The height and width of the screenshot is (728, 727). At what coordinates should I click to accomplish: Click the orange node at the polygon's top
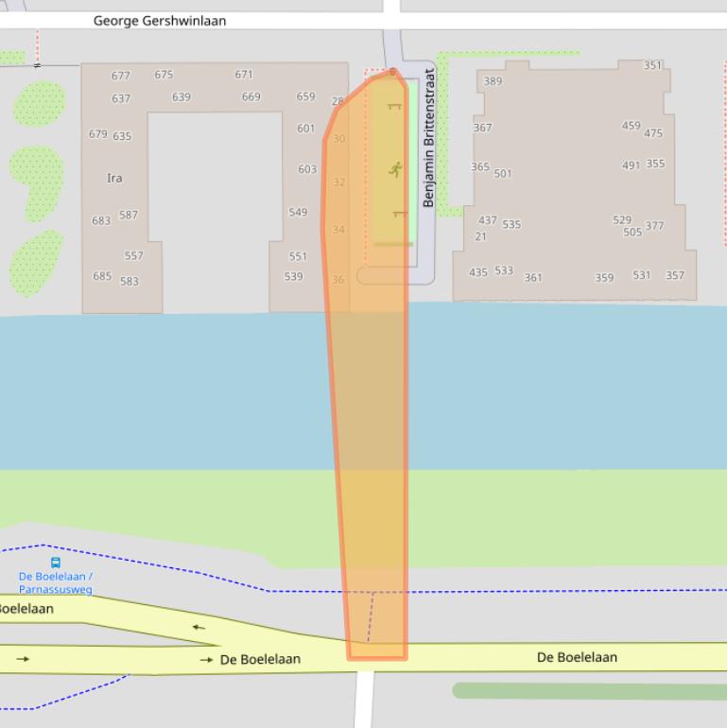393,72
